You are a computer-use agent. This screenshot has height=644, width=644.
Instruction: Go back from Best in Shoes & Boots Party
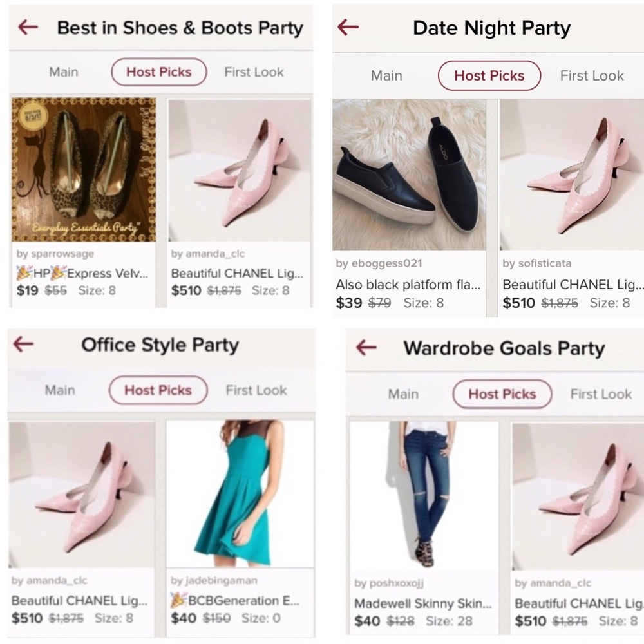(x=29, y=27)
